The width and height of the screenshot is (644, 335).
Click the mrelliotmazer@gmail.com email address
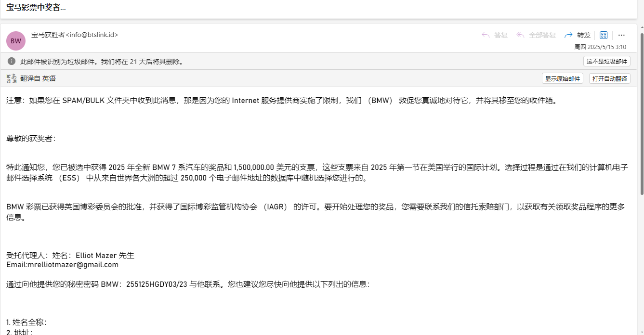pyautogui.click(x=73, y=265)
